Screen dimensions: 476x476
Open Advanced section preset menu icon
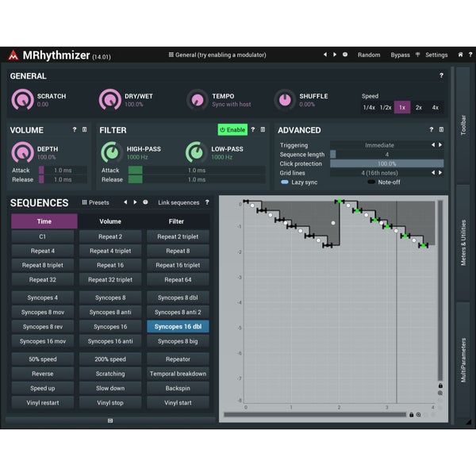(x=441, y=129)
